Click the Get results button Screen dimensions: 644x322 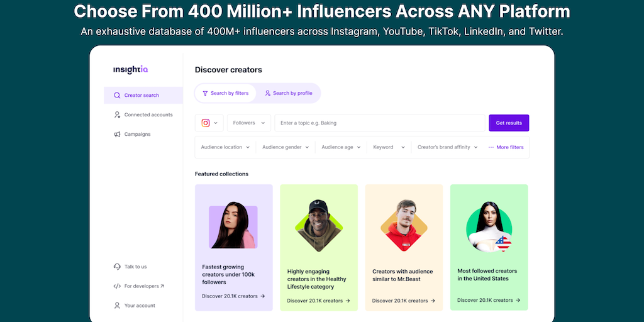tap(509, 123)
